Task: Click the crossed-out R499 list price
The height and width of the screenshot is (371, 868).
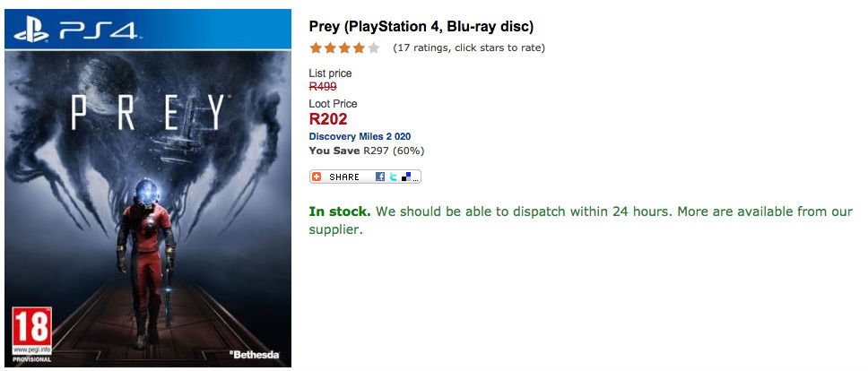Action: click(x=323, y=87)
